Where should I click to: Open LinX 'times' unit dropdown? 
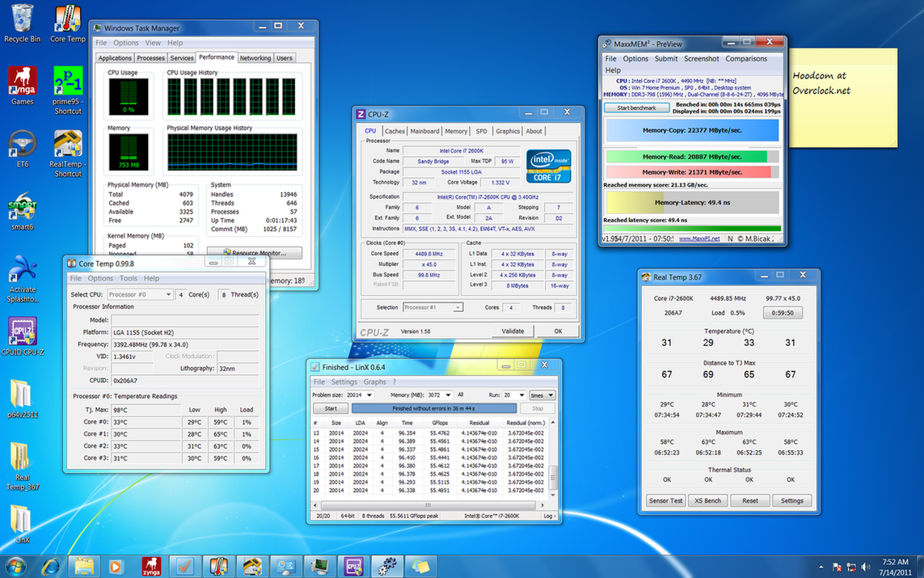click(x=542, y=395)
